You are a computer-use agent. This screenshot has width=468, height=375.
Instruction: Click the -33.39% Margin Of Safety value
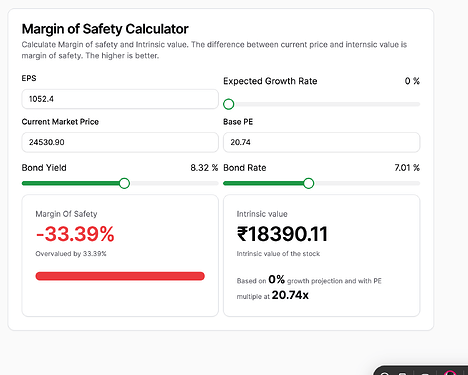pyautogui.click(x=75, y=234)
